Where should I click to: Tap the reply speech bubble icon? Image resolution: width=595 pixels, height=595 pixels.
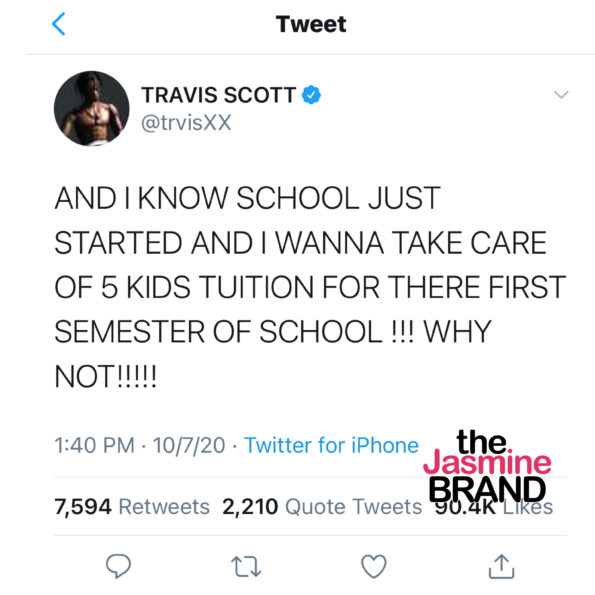click(x=118, y=566)
